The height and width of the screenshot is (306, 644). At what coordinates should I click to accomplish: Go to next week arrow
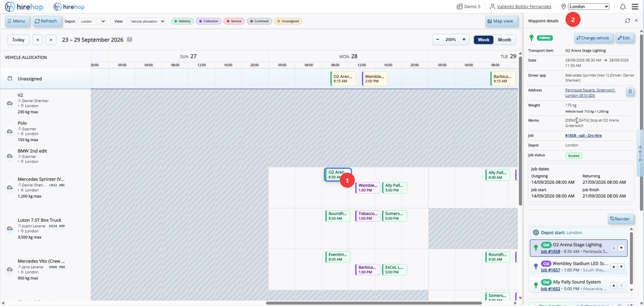click(51, 40)
